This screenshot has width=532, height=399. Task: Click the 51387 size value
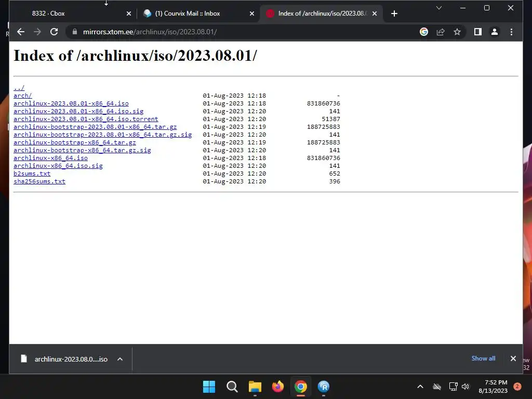(x=331, y=119)
